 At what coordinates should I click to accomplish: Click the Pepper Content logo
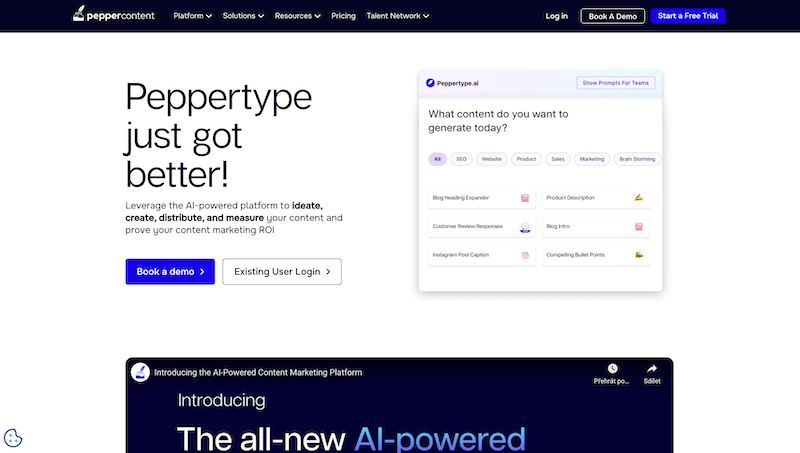[114, 16]
